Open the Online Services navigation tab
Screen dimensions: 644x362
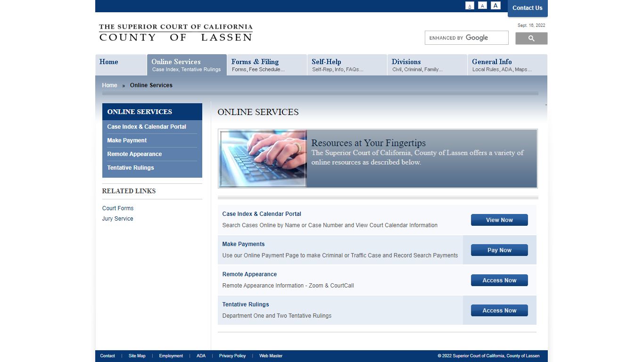(187, 65)
